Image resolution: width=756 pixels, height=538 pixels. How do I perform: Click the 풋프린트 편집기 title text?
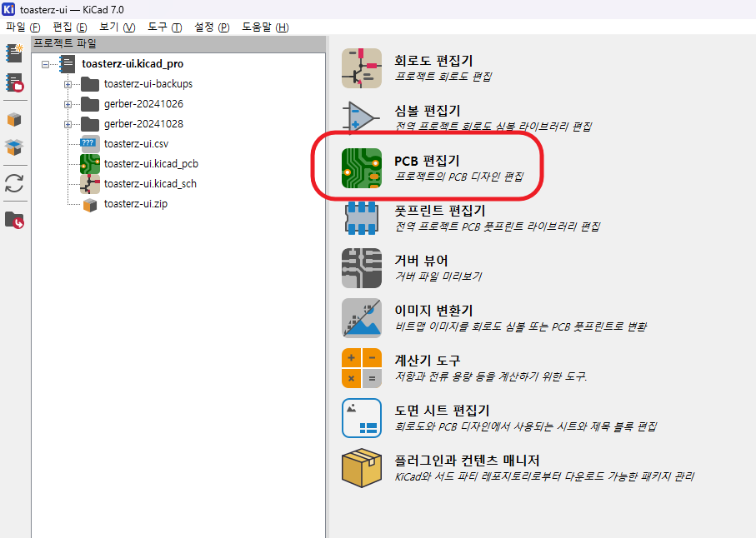click(x=440, y=211)
